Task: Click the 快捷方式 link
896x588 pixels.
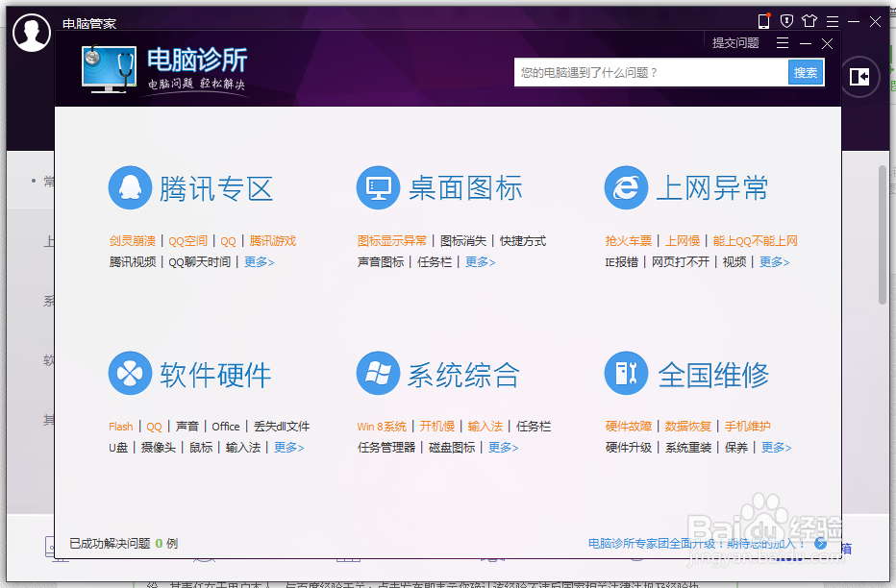Action: coord(523,241)
